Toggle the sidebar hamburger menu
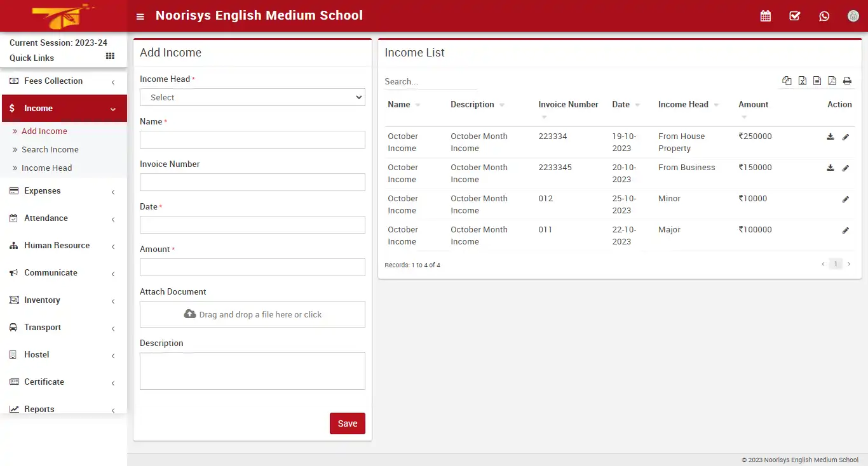 click(x=140, y=17)
